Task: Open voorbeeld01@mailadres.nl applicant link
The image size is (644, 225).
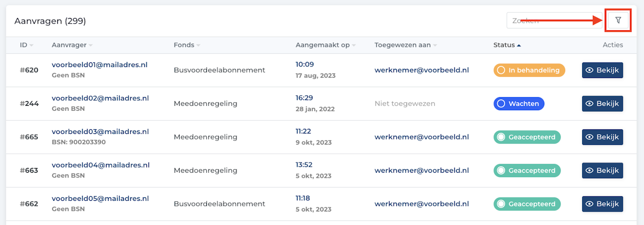Action: [x=100, y=64]
